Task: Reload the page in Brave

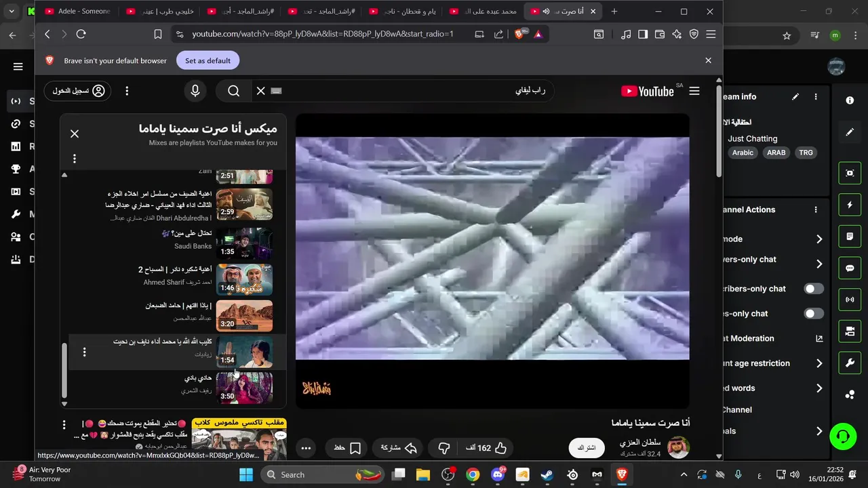Action: click(81, 34)
